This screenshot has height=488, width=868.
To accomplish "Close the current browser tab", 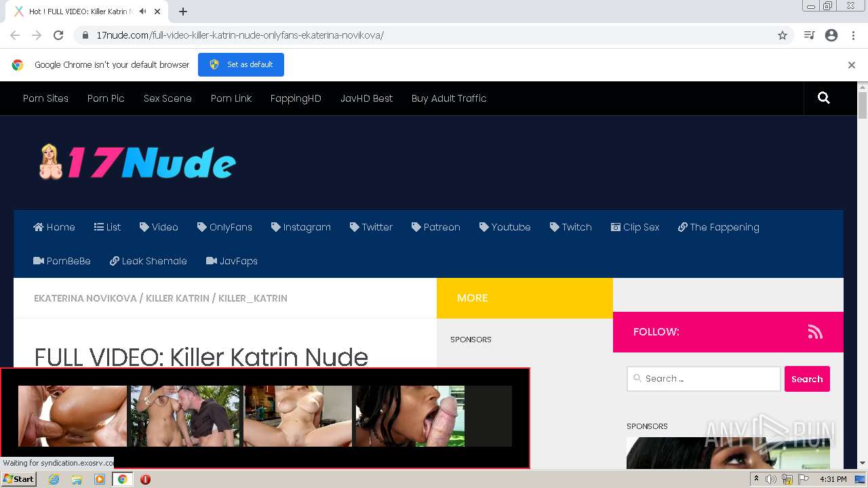I will point(157,12).
